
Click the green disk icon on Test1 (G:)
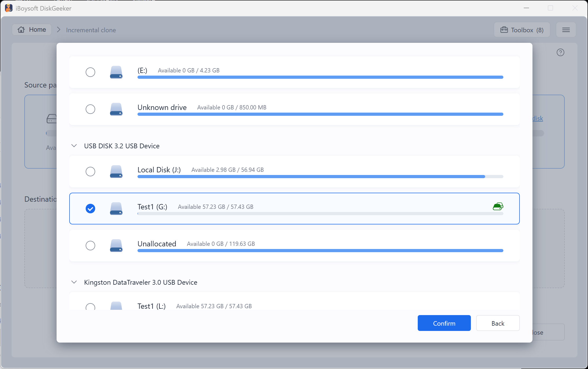pyautogui.click(x=498, y=206)
